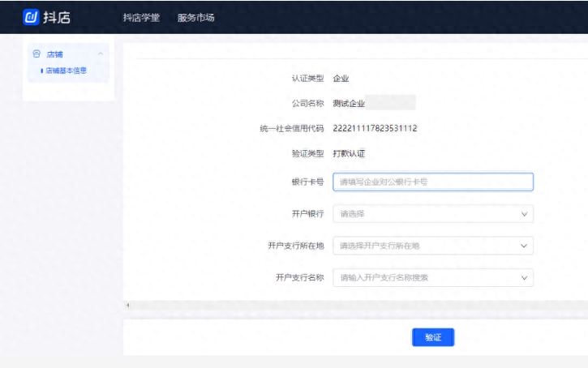Screen dimensions: 588x368
Task: Click the 抖店 logo icon
Action: tap(31, 17)
